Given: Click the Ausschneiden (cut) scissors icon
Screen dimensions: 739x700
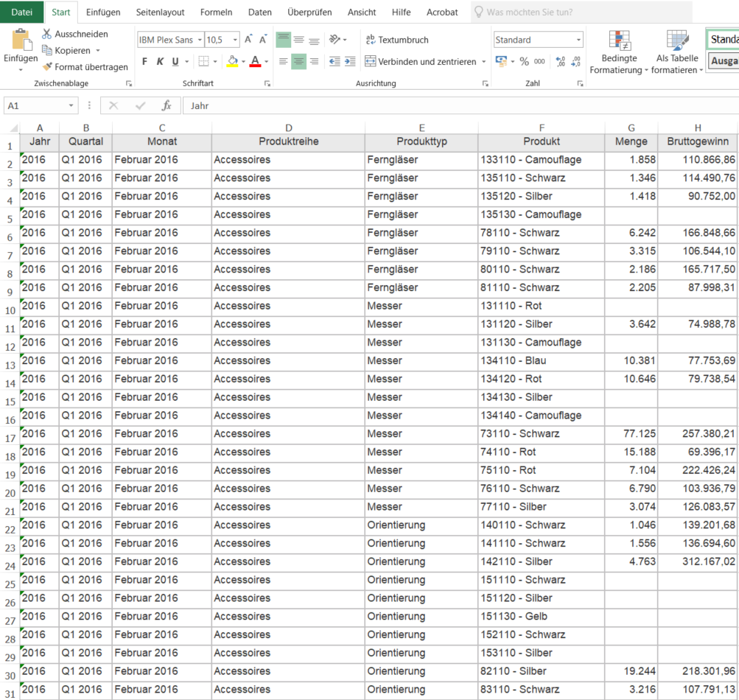Looking at the screenshot, I should (x=47, y=34).
